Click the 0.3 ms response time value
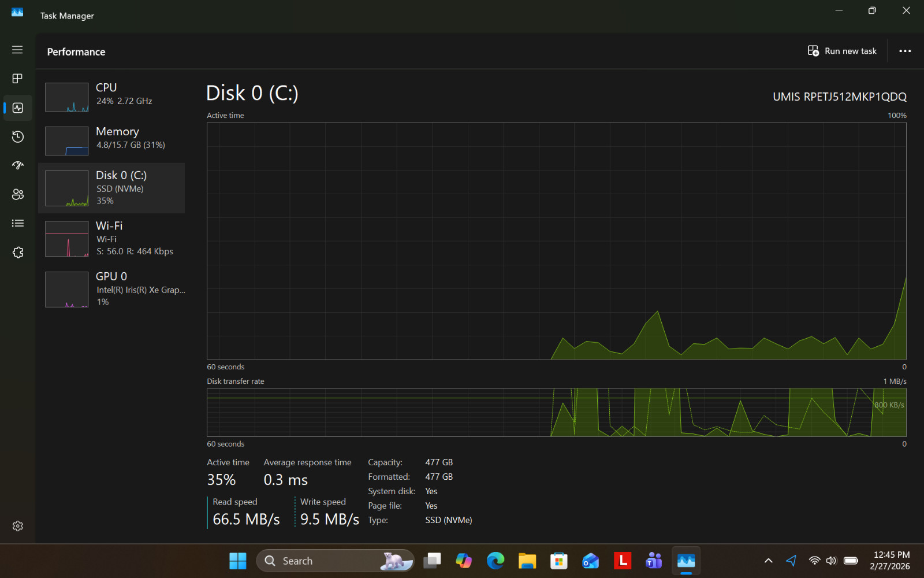Viewport: 924px width, 578px height. click(x=285, y=480)
